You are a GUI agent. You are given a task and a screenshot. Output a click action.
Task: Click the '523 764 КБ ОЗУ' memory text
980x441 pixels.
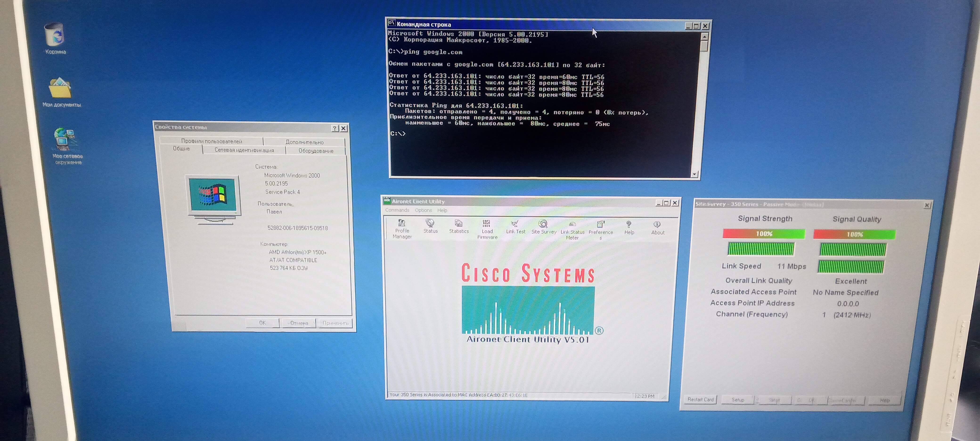tap(288, 268)
